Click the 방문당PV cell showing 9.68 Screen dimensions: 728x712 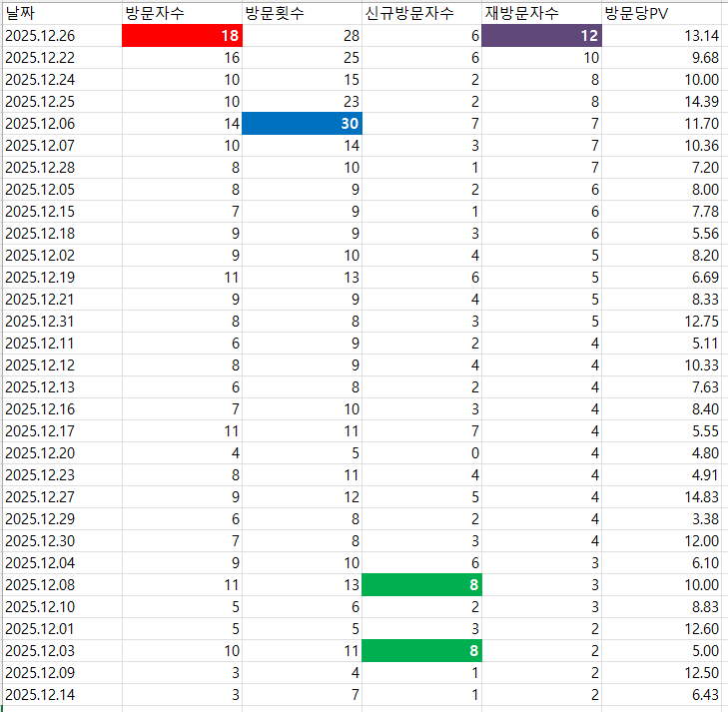661,58
